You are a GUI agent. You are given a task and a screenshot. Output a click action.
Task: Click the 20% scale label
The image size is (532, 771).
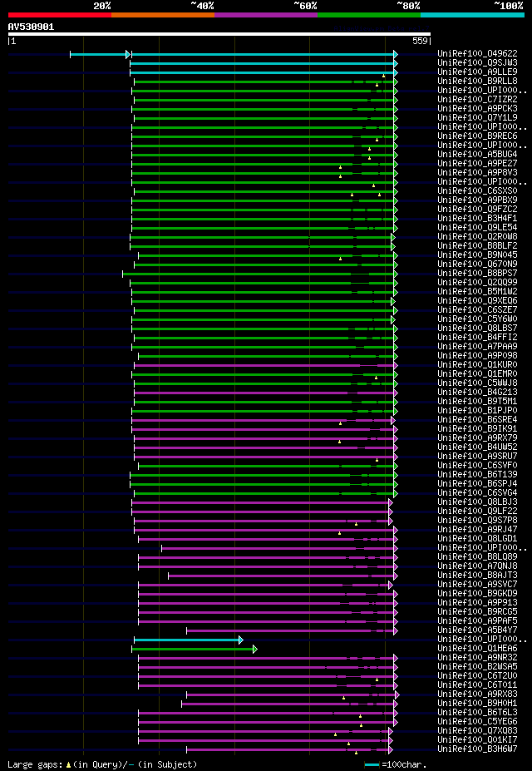click(x=102, y=6)
